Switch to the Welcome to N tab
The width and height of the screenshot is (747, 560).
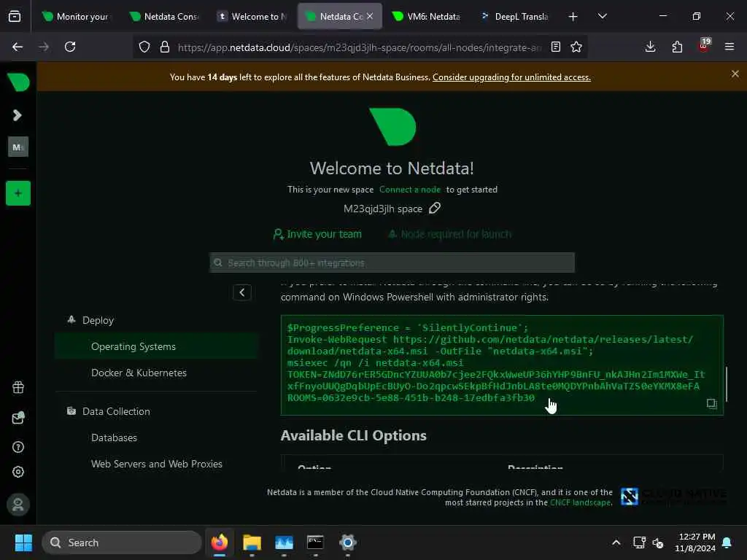(x=252, y=17)
